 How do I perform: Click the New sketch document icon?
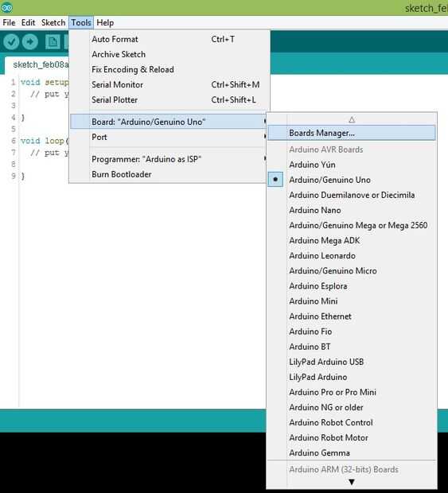(53, 42)
